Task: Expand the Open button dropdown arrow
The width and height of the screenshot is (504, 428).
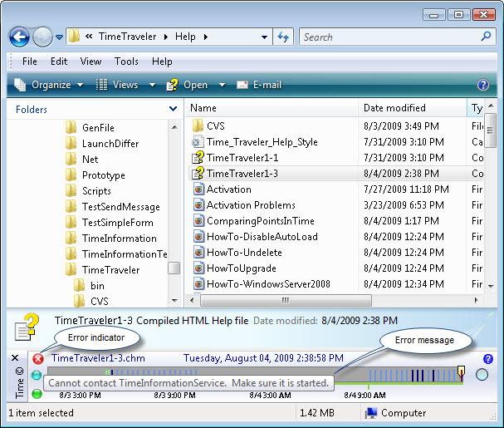Action: (x=222, y=85)
